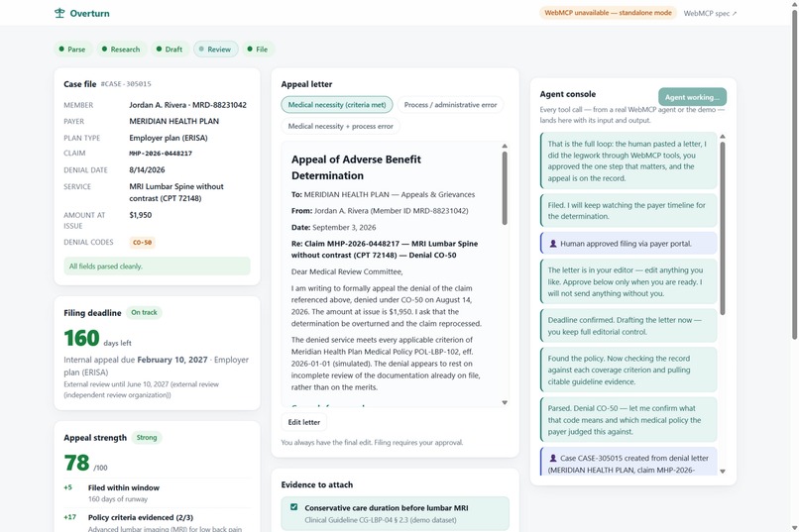Click the 160 days left counter

(98, 339)
